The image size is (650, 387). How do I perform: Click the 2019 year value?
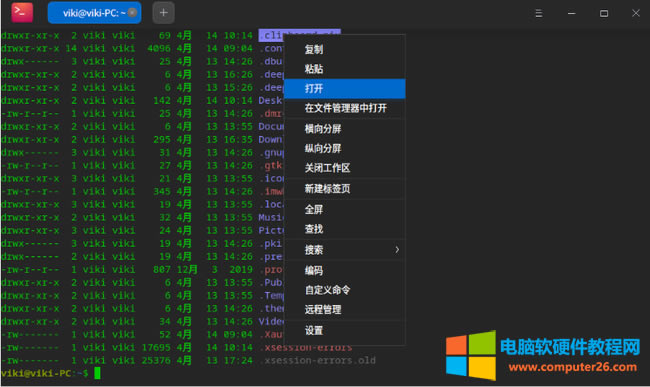pos(241,270)
